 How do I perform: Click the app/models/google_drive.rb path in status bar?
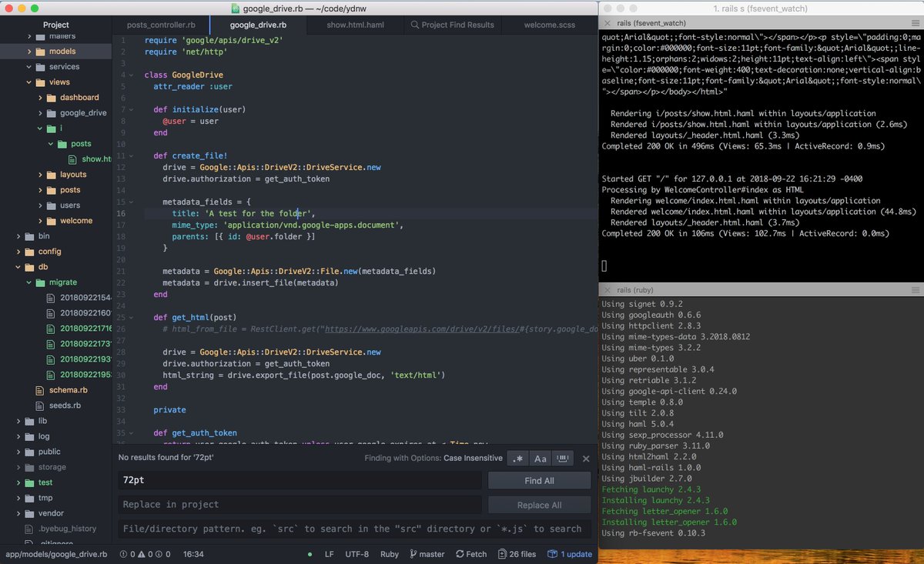(x=56, y=554)
